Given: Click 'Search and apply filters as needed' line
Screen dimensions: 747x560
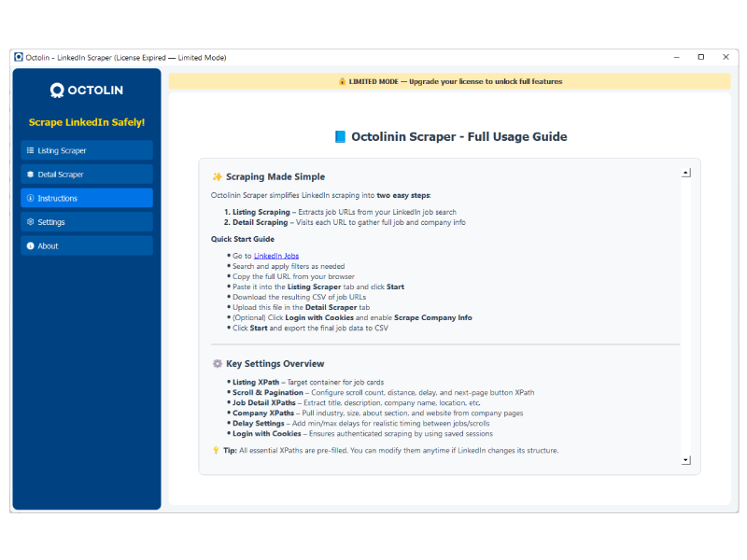Looking at the screenshot, I should tap(289, 266).
